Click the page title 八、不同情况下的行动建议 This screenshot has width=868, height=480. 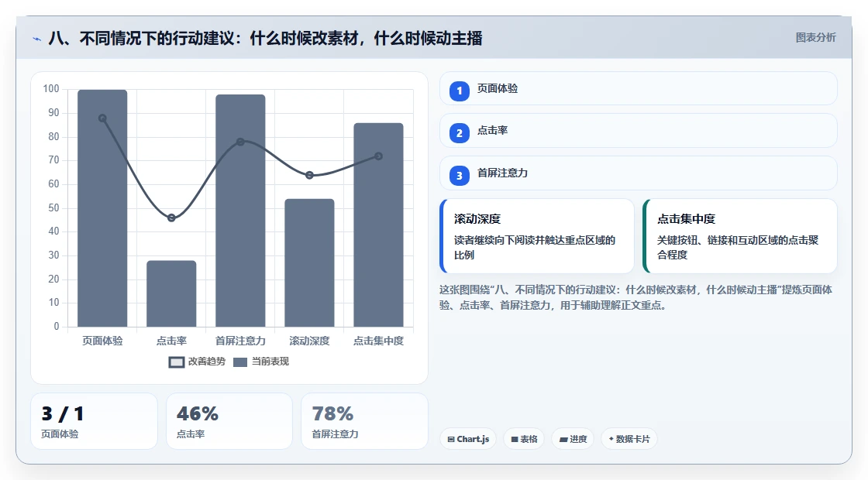click(264, 38)
